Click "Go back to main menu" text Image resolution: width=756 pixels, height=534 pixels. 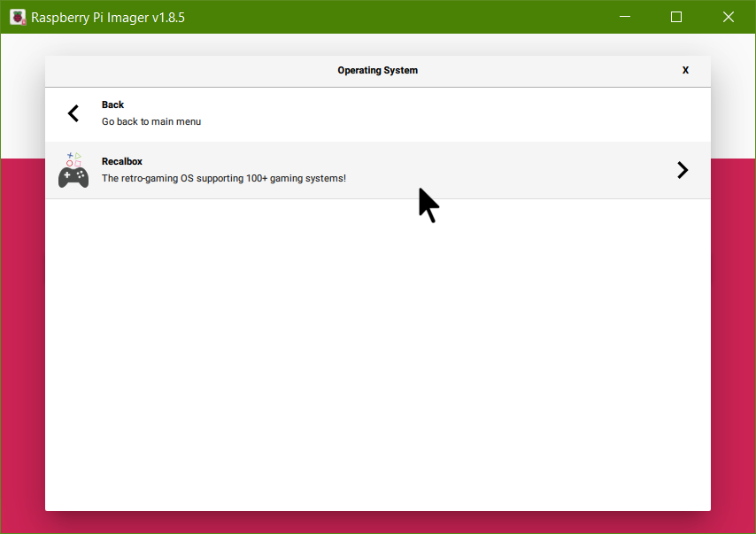[151, 121]
